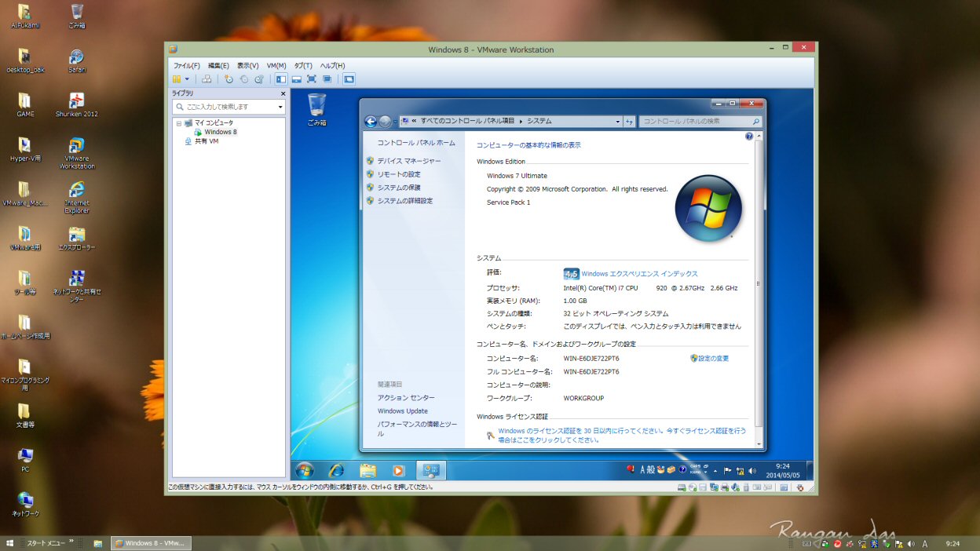This screenshot has width=980, height=551.
Task: Open コントロール パネル ホーム link
Action: [416, 143]
